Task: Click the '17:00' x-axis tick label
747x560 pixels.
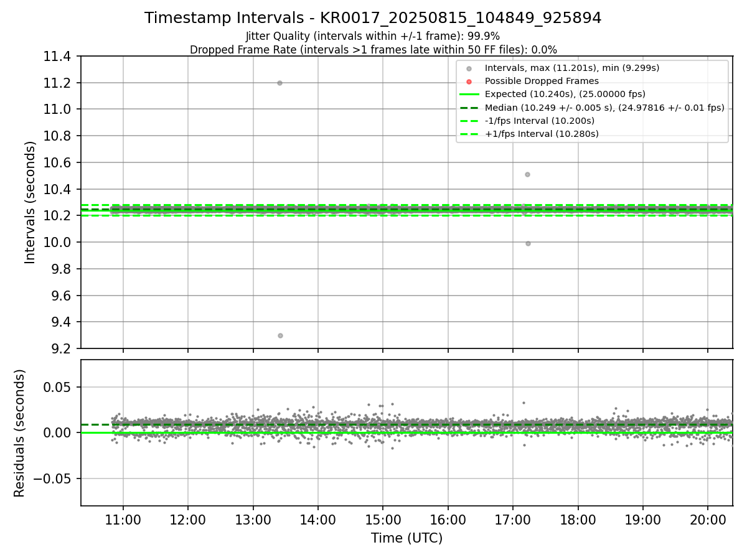Action: pyautogui.click(x=512, y=519)
